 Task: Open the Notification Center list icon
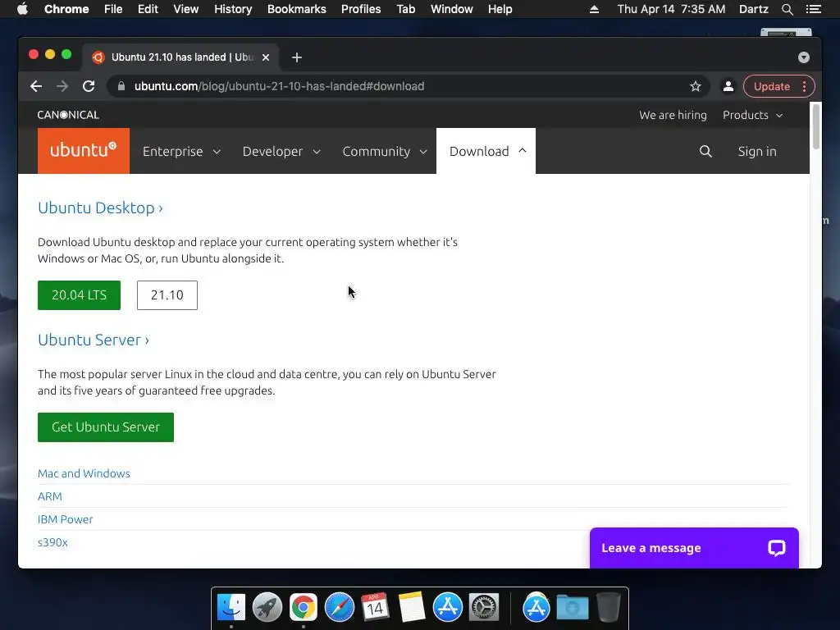[x=814, y=9]
